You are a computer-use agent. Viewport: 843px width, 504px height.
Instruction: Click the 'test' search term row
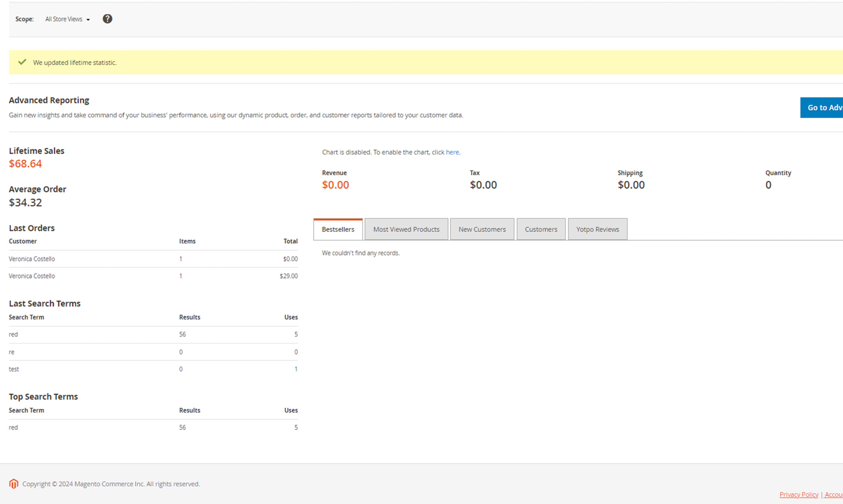pyautogui.click(x=153, y=369)
